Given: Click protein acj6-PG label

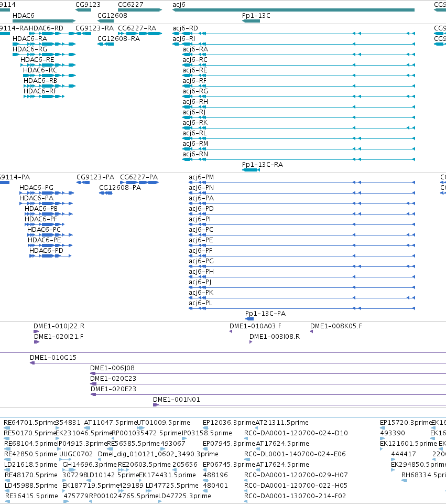Looking at the screenshot, I should pos(201,261).
